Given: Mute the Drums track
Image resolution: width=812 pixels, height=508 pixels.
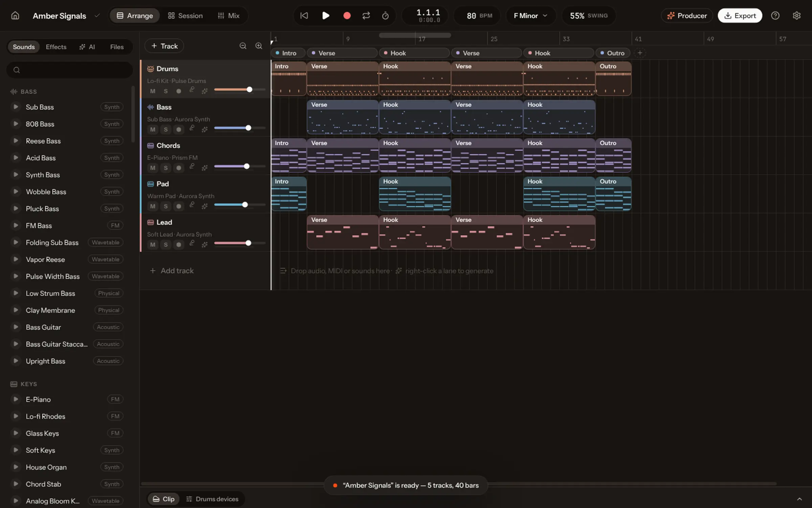Looking at the screenshot, I should point(153,91).
